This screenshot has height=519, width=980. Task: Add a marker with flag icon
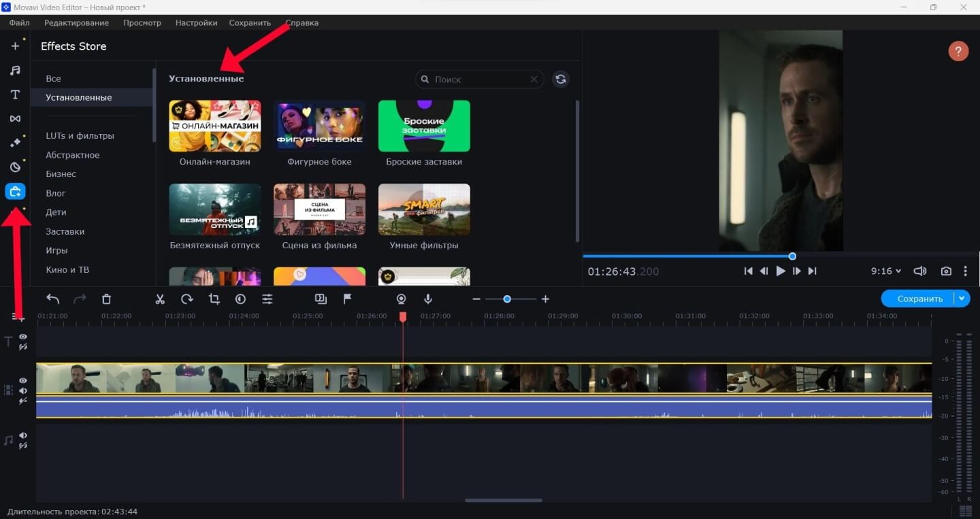[x=347, y=299]
